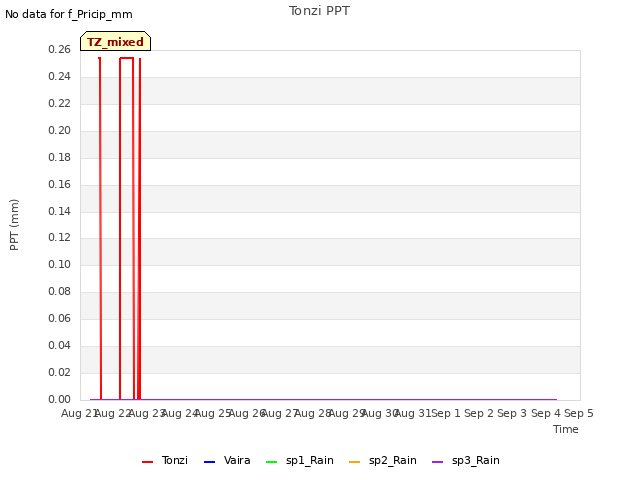
Task: Toggle the Vaira series in the legend
Action: pos(227,460)
